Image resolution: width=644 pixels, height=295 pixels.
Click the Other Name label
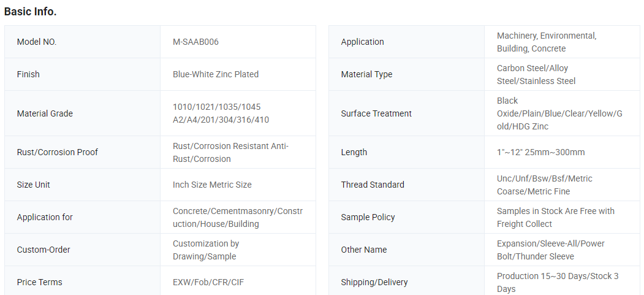(x=364, y=250)
